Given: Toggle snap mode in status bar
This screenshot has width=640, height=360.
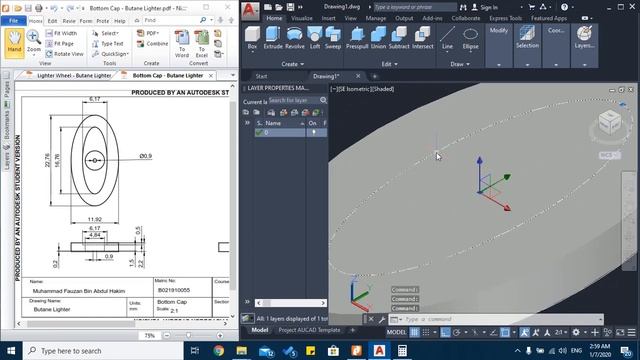Looking at the screenshot, I should (x=426, y=332).
